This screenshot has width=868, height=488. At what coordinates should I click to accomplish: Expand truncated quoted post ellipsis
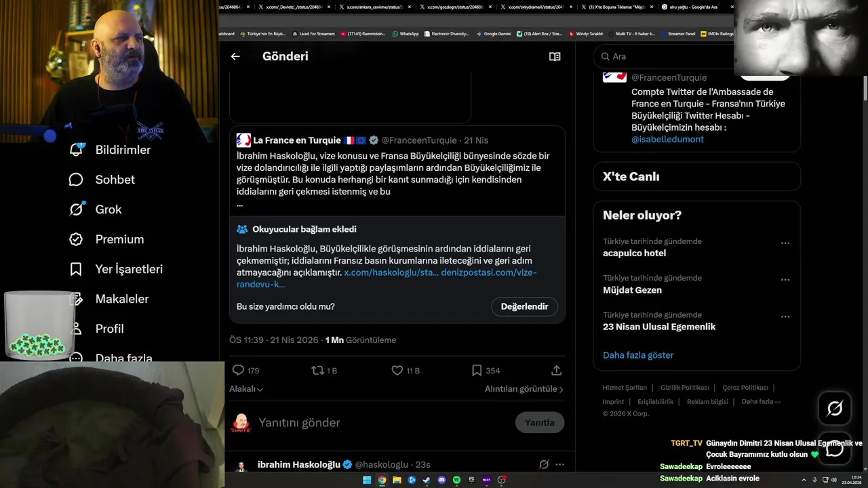(239, 204)
